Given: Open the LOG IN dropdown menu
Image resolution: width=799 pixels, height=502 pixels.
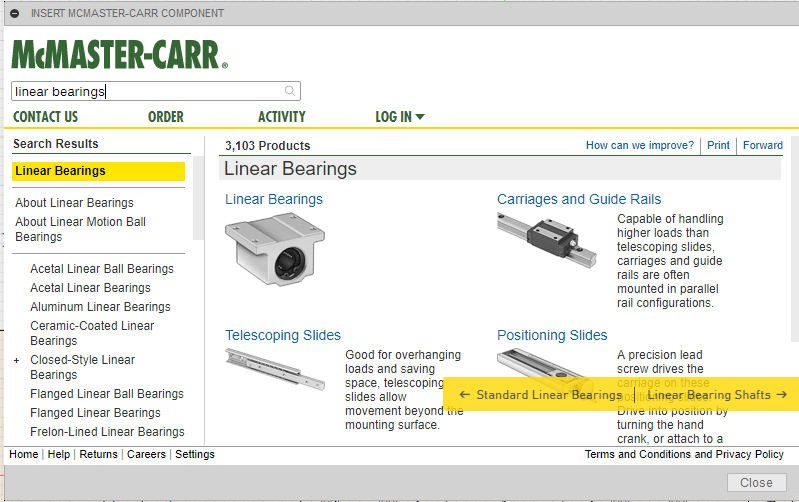Looking at the screenshot, I should tap(400, 117).
